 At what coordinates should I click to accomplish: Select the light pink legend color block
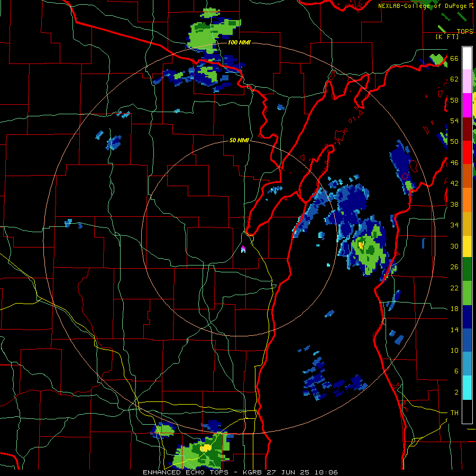tap(467, 81)
